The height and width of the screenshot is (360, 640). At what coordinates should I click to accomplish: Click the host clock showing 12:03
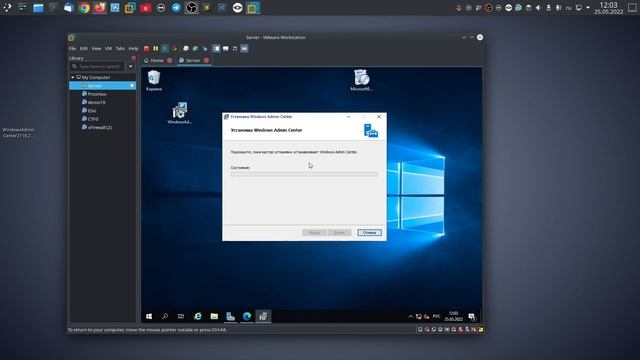[609, 8]
